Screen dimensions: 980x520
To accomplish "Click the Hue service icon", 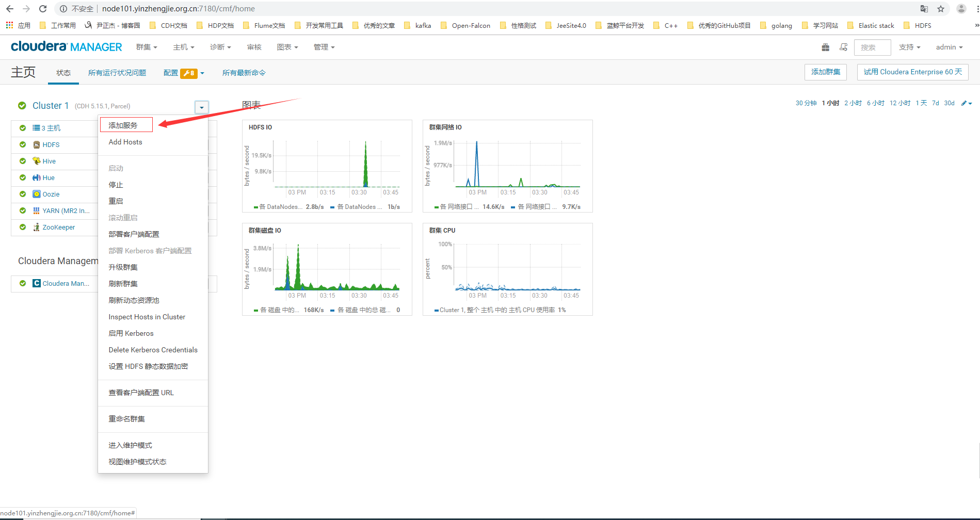I will pyautogui.click(x=37, y=177).
